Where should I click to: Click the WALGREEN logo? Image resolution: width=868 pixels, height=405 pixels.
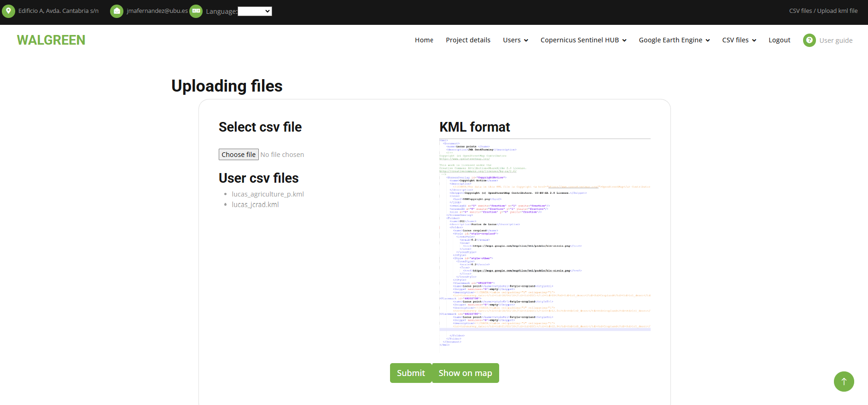[x=51, y=40]
